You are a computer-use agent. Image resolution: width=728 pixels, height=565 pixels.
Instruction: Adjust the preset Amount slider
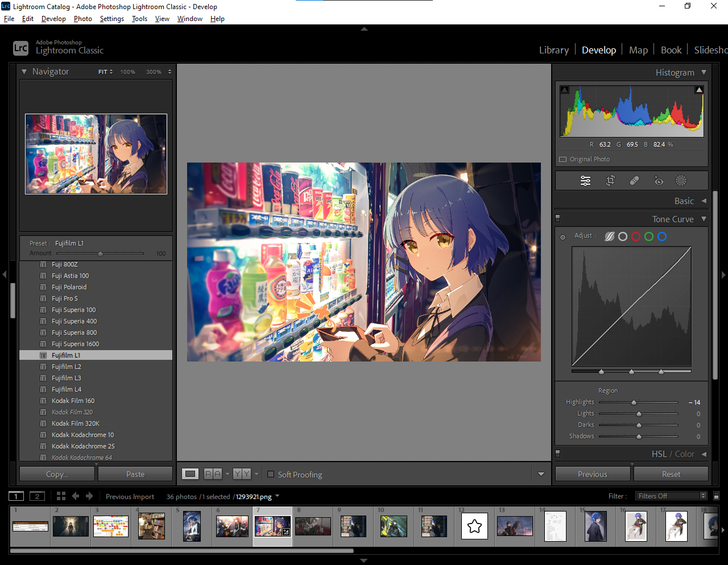(100, 254)
